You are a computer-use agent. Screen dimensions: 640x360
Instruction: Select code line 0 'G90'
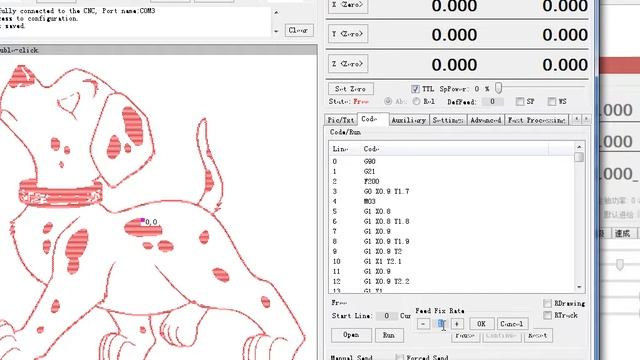click(451, 161)
